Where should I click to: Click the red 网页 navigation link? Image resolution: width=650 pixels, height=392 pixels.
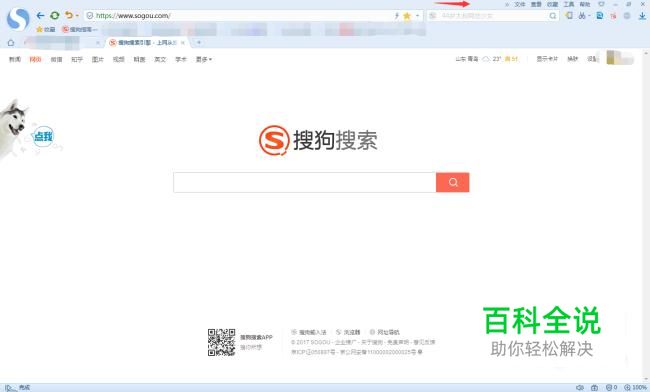tap(35, 59)
